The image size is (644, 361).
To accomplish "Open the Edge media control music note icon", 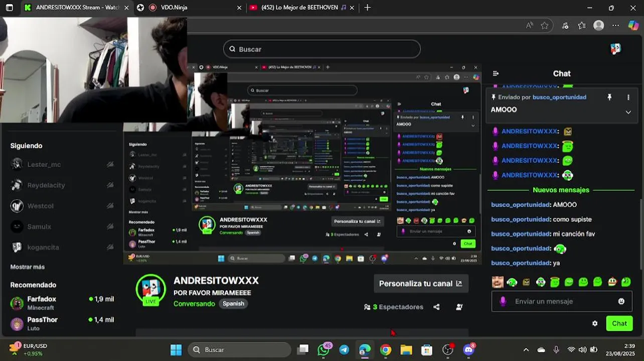I will coord(565,26).
